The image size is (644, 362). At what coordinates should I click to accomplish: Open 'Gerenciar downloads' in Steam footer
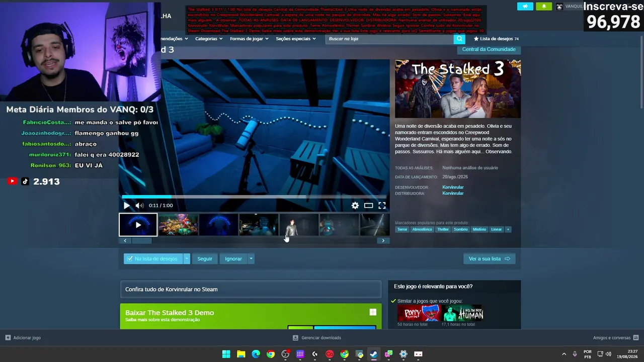coord(317,338)
